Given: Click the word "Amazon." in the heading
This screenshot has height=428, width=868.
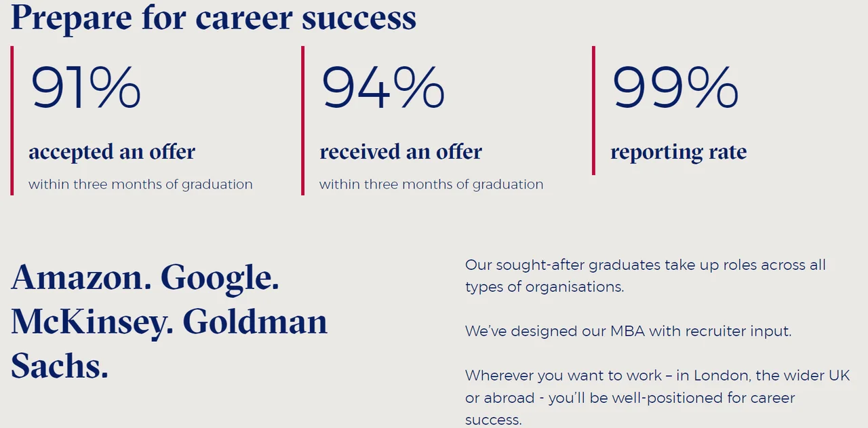Looking at the screenshot, I should 81,277.
